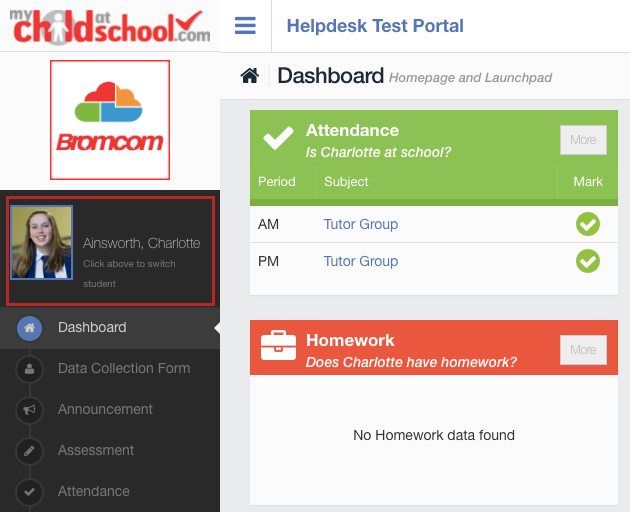Viewport: 630px width, 512px height.
Task: Click the Dashboard sidebar home icon
Action: pos(30,328)
